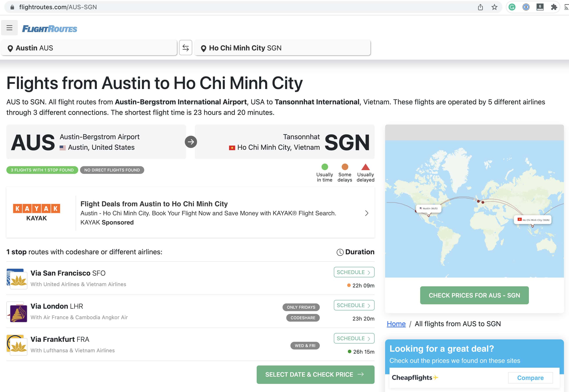Click 'With United Airlines & Vietnam Airlines' text

[78, 284]
